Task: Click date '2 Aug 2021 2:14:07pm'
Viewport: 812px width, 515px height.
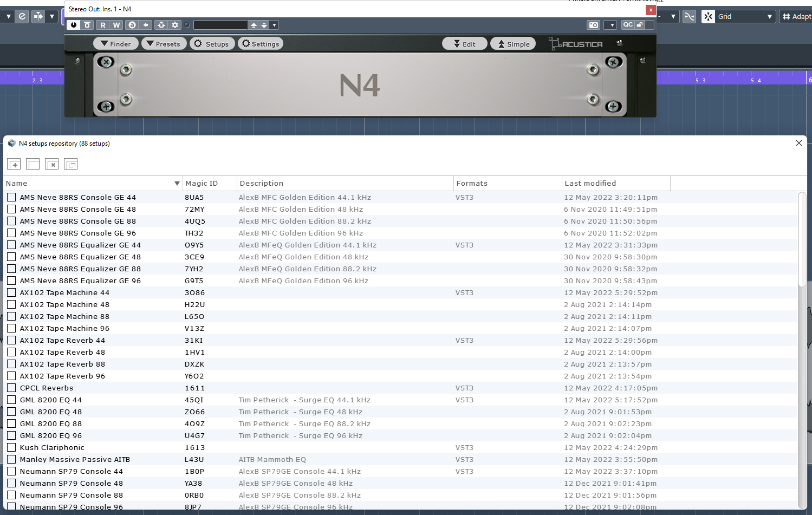Action: coord(608,328)
